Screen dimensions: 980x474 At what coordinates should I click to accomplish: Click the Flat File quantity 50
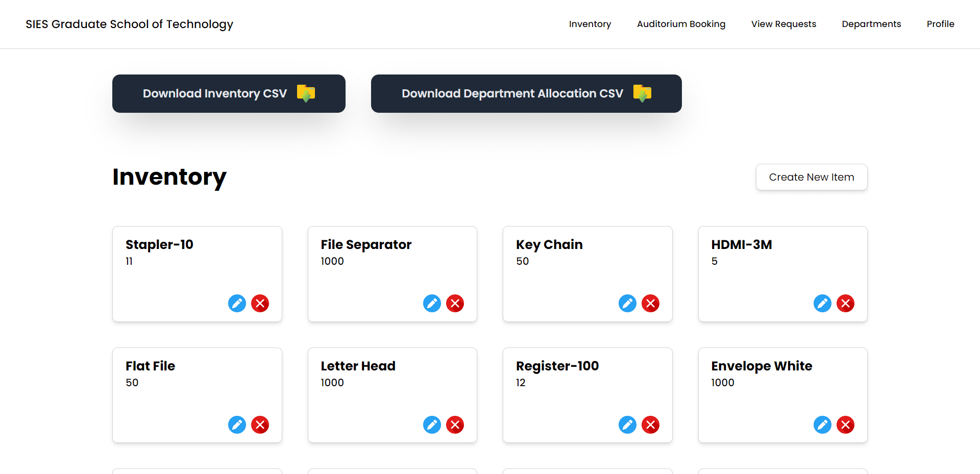(x=132, y=383)
